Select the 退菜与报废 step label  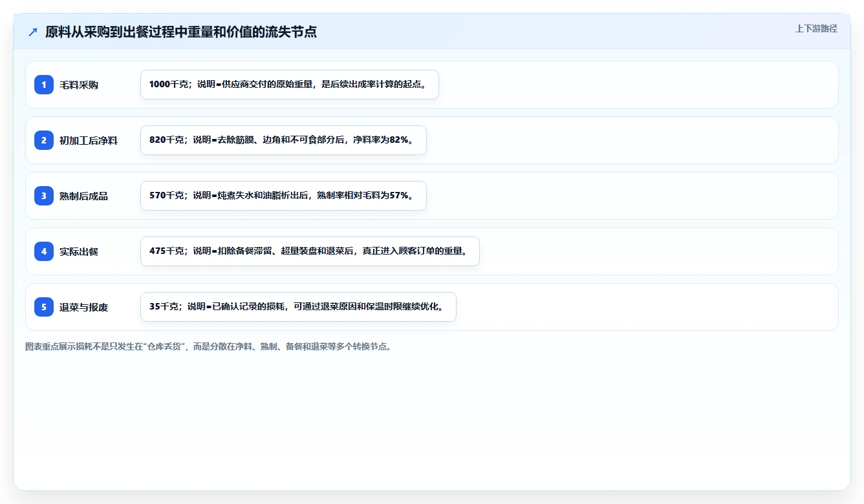coord(83,307)
